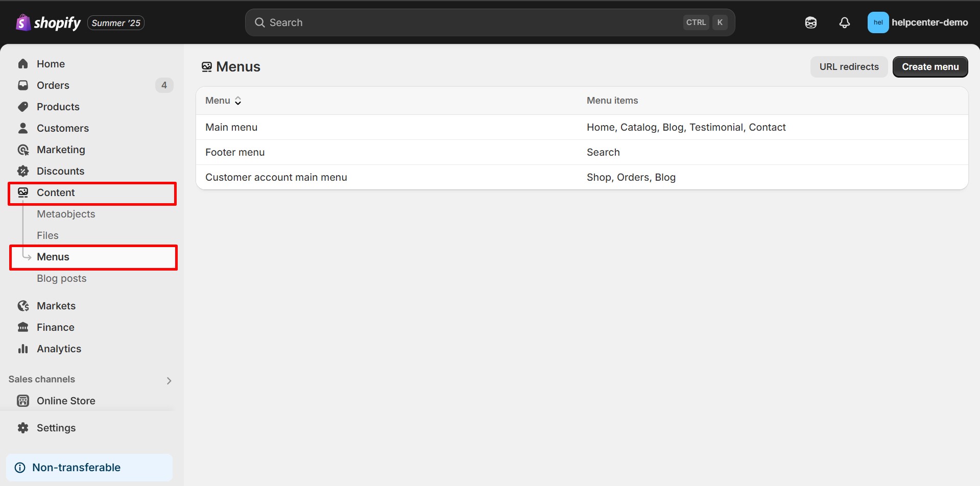Click the Create menu button
The height and width of the screenshot is (486, 980).
pos(930,67)
